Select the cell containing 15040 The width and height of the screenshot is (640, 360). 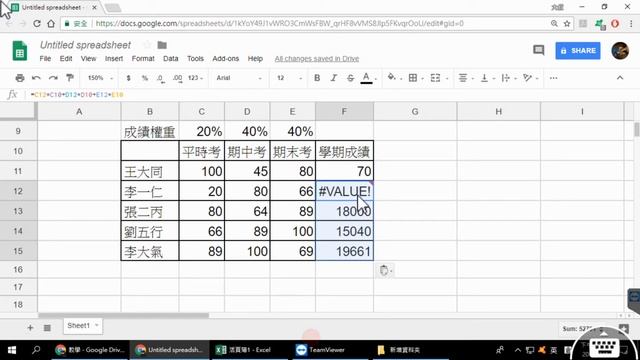click(344, 231)
